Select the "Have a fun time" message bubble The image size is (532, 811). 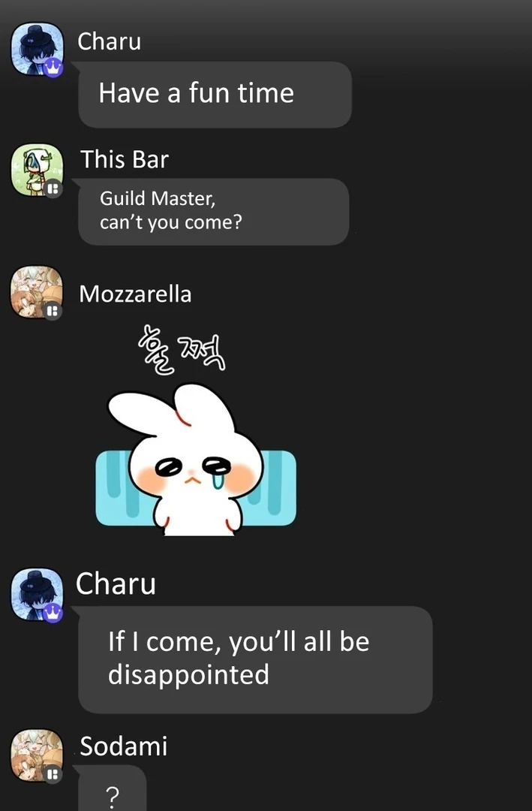click(x=215, y=95)
